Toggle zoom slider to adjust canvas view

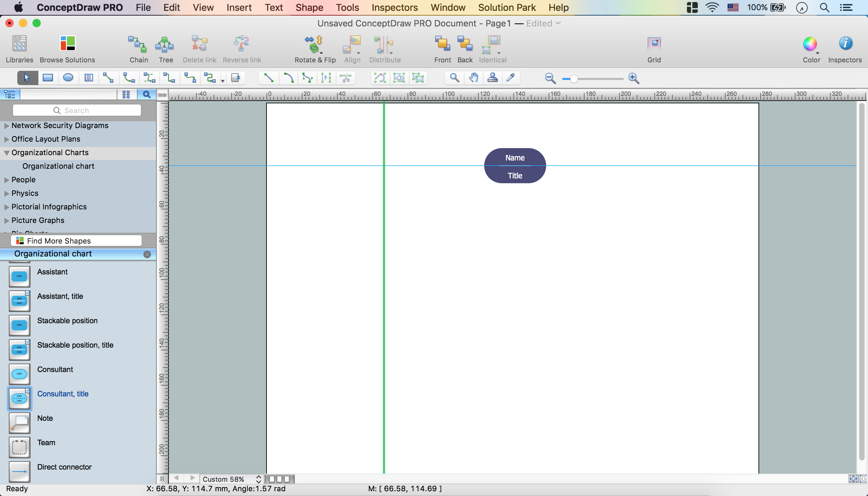pyautogui.click(x=590, y=78)
